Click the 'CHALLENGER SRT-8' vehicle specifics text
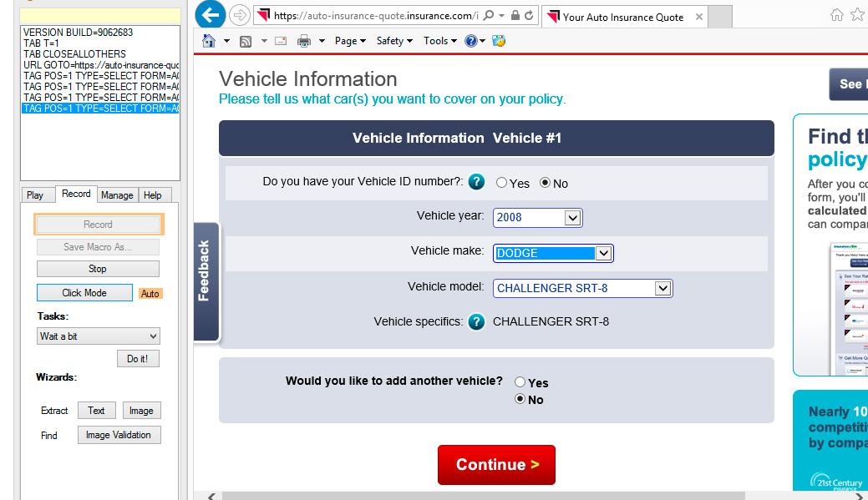This screenshot has width=868, height=500. tap(551, 321)
